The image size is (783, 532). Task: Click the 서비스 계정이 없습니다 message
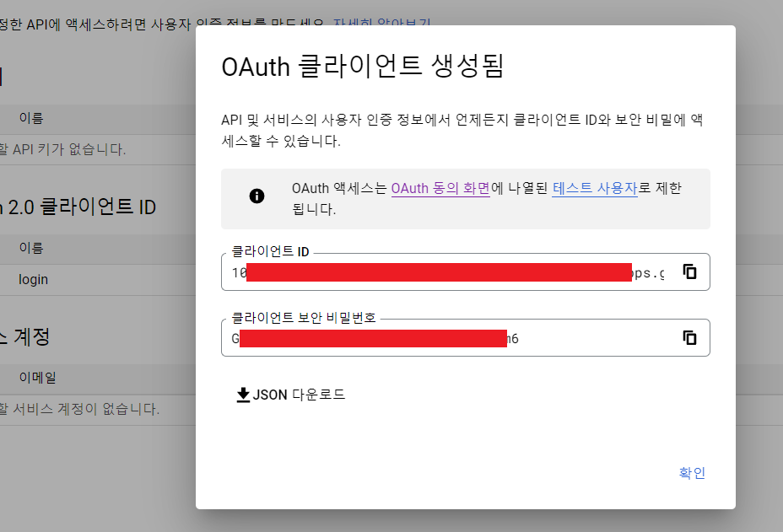pos(80,409)
